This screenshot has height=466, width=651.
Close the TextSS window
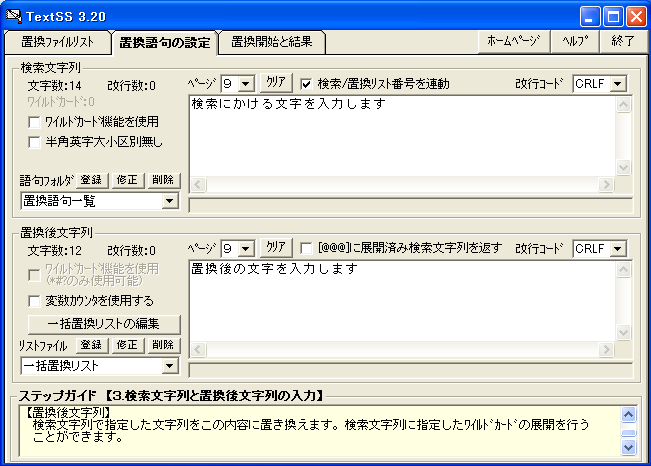click(x=636, y=17)
